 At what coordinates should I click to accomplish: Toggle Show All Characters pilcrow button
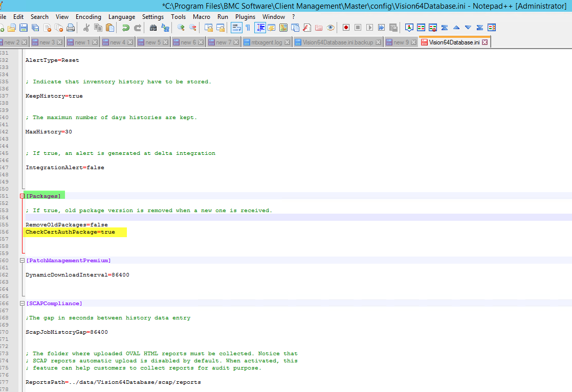click(248, 28)
